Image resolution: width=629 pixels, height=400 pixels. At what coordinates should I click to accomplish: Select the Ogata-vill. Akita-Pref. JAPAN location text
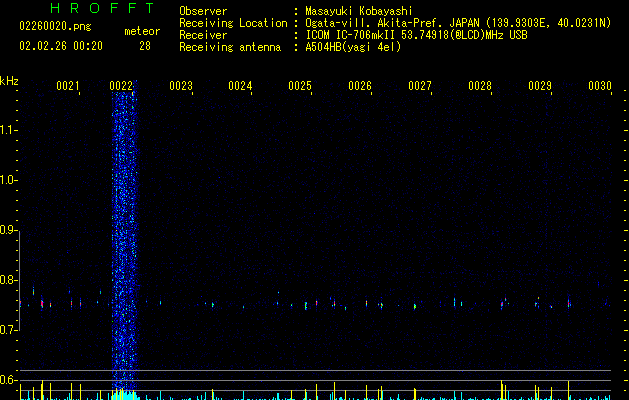coord(458,23)
